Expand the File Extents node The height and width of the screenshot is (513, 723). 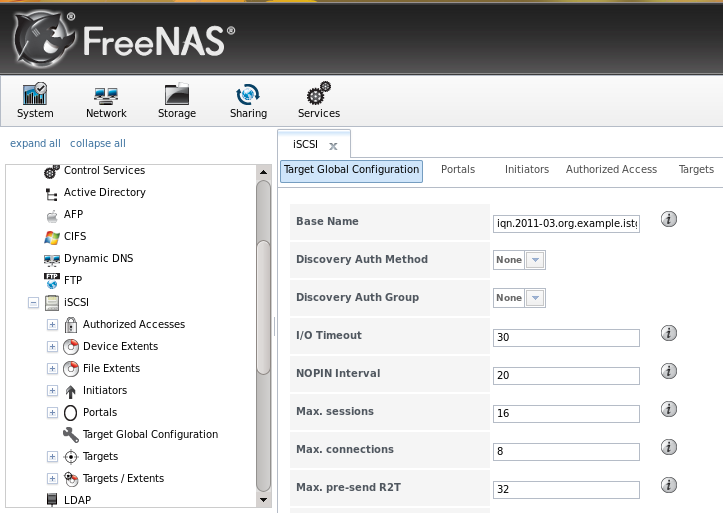(52, 369)
